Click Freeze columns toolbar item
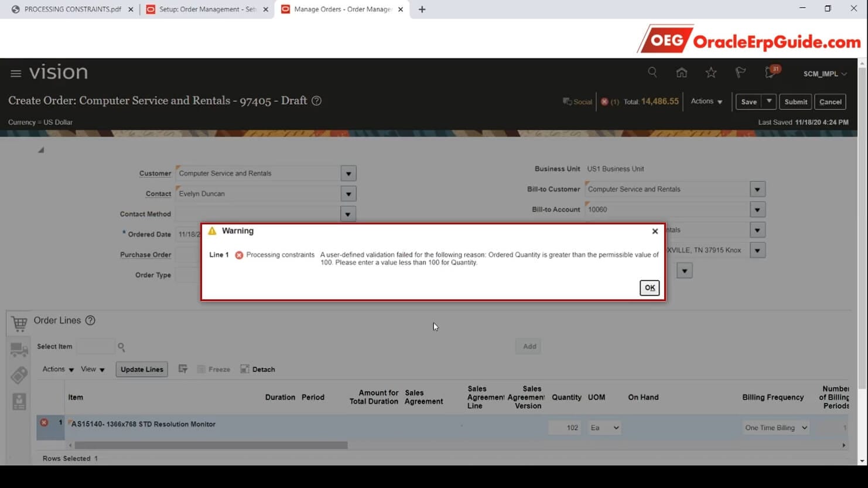868x488 pixels. 213,369
